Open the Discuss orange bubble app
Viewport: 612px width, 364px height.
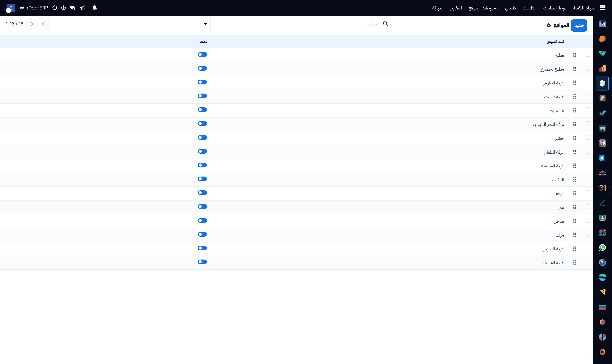602,39
